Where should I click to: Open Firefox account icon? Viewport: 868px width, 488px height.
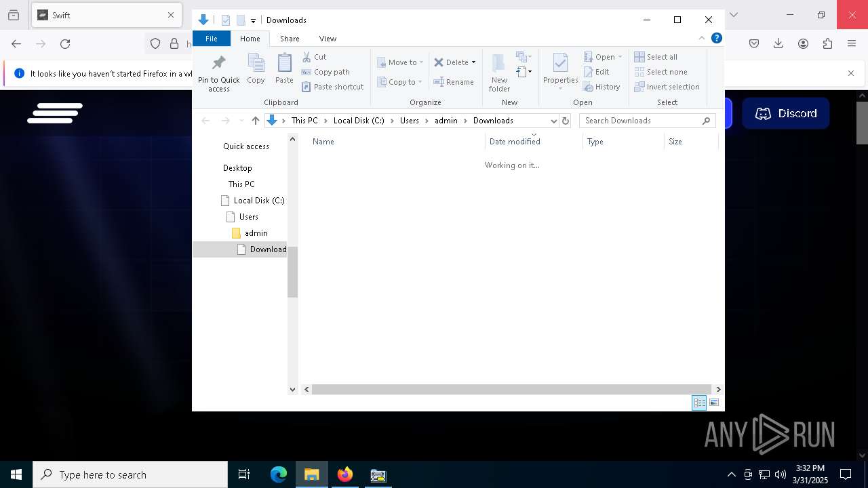pyautogui.click(x=803, y=44)
